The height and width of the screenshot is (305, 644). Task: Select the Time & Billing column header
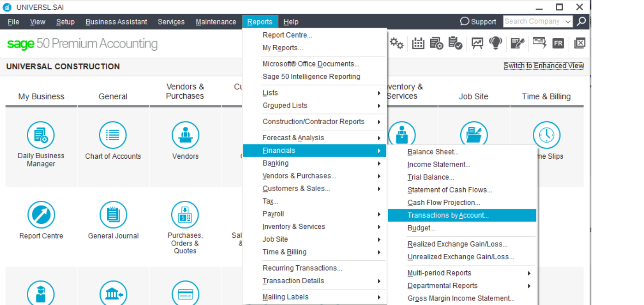click(547, 96)
